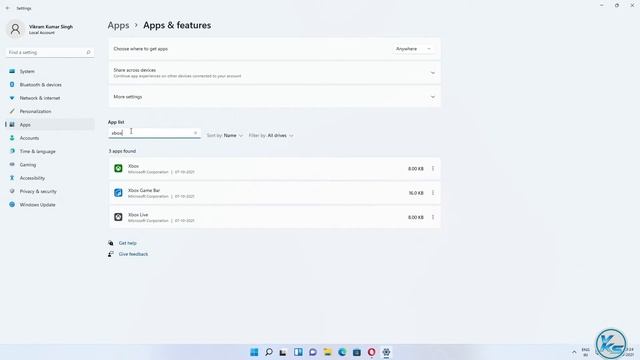The width and height of the screenshot is (640, 360).
Task: Open Sort by Name dropdown
Action: 225,136
